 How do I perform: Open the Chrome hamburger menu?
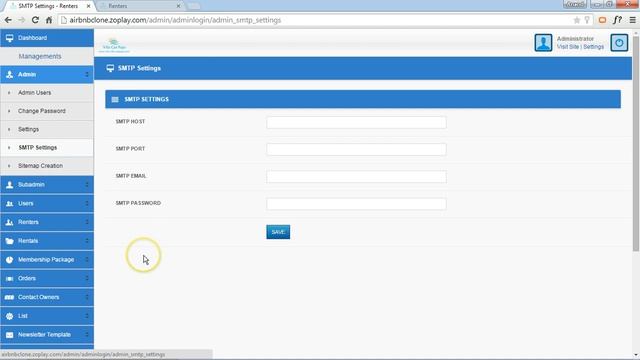pos(632,20)
